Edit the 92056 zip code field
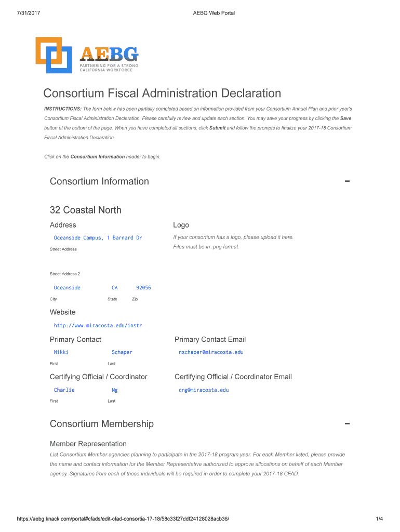The image size is (400, 532). click(x=143, y=287)
